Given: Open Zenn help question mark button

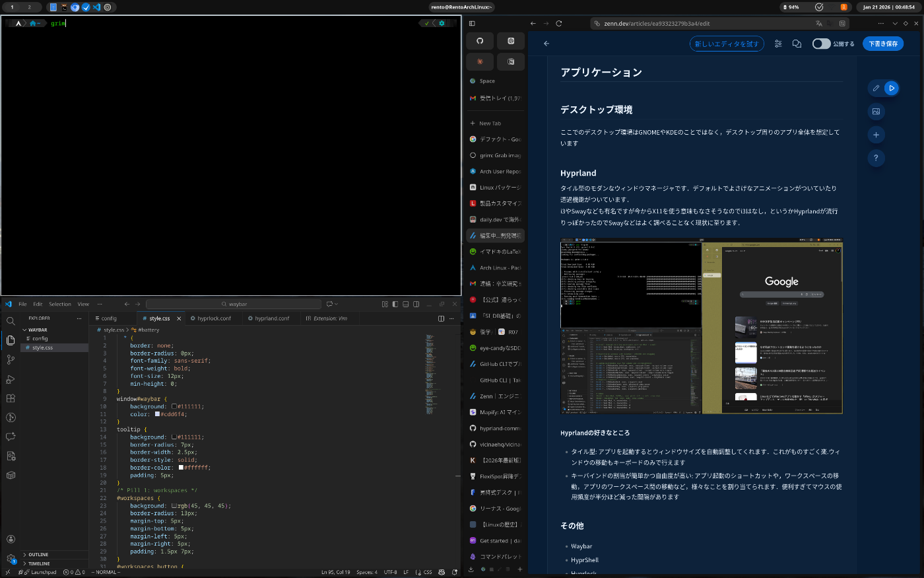Looking at the screenshot, I should click(876, 158).
